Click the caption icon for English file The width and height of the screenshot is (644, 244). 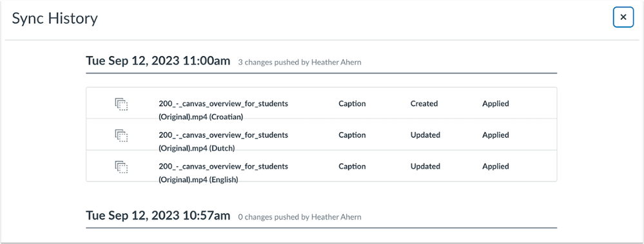coord(122,167)
